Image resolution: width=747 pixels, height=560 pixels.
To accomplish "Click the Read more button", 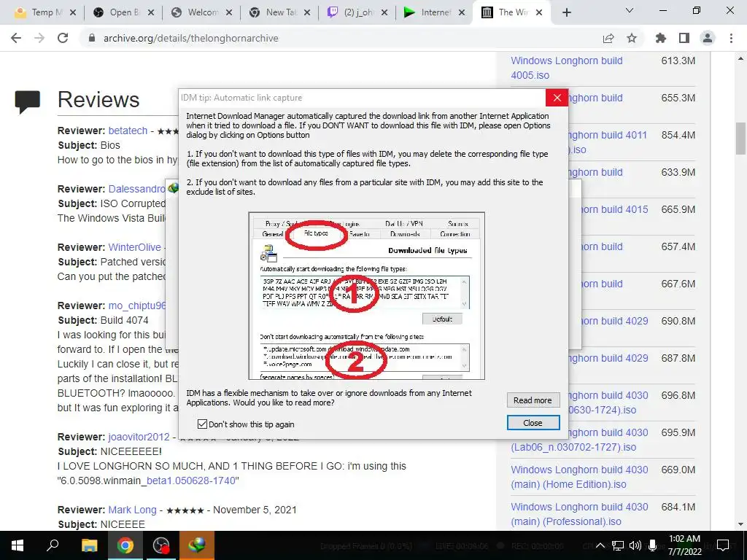I will click(533, 400).
